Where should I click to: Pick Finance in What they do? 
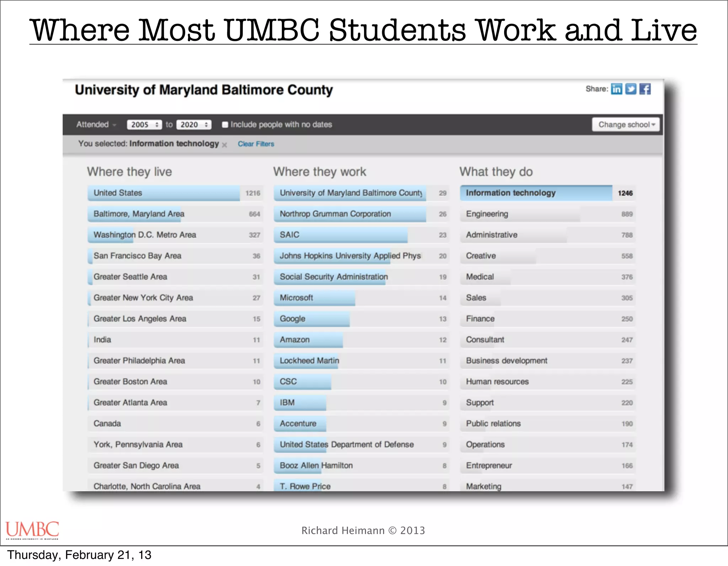tap(548, 319)
